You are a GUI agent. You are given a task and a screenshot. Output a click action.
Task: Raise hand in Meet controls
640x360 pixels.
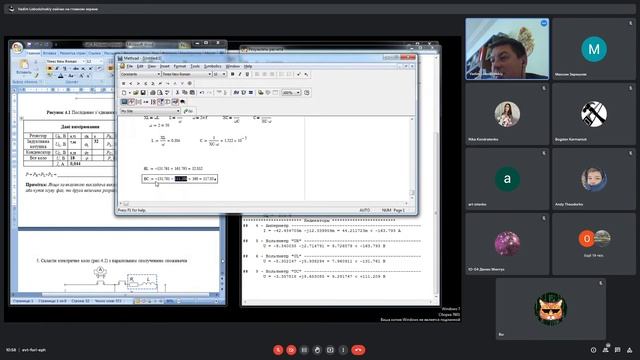click(x=317, y=350)
